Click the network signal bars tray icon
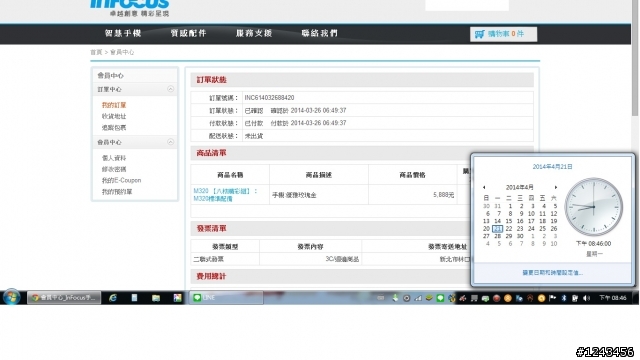The height and width of the screenshot is (360, 640). [x=418, y=298]
